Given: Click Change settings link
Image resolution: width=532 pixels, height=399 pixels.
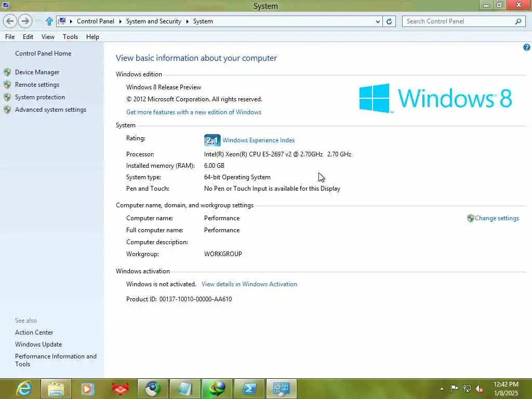Looking at the screenshot, I should (497, 218).
